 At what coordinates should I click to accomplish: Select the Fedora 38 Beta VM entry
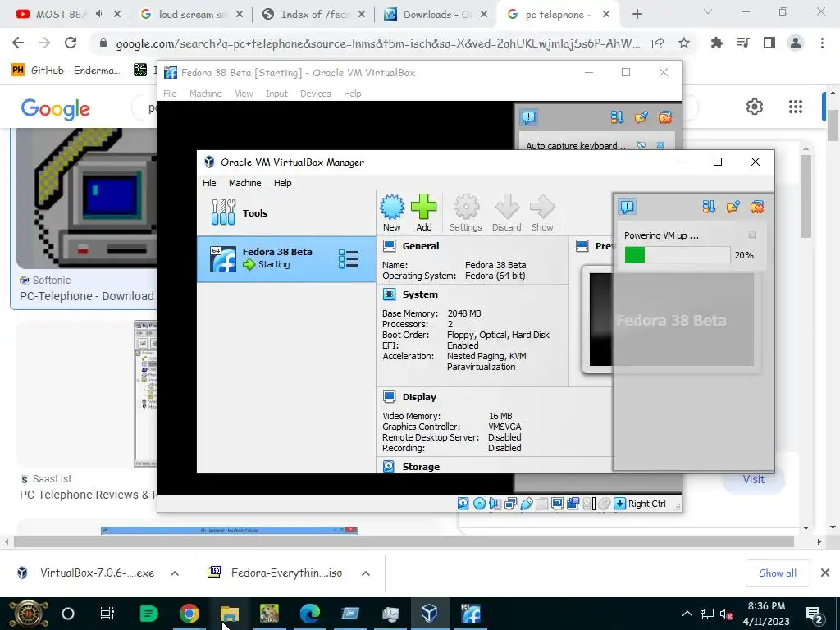click(x=286, y=258)
